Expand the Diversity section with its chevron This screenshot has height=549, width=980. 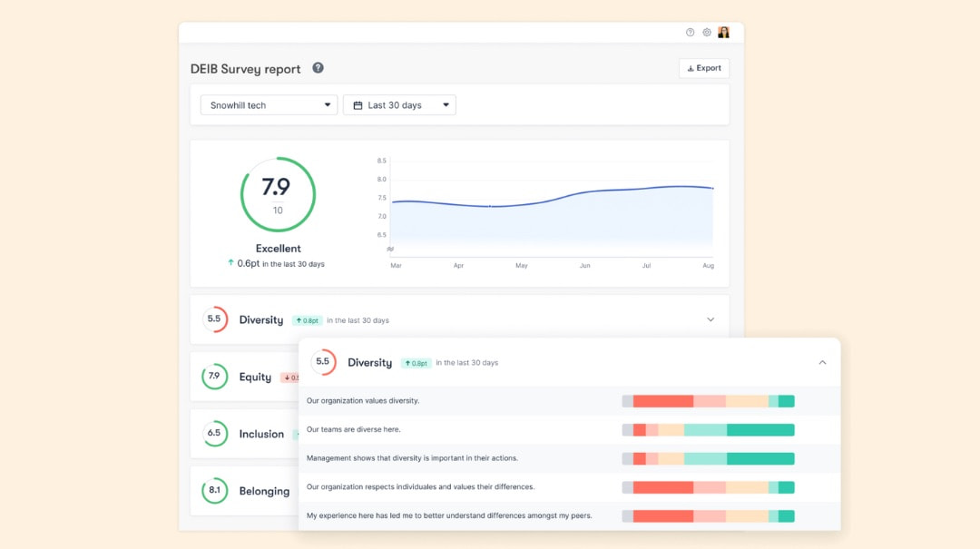pyautogui.click(x=710, y=319)
